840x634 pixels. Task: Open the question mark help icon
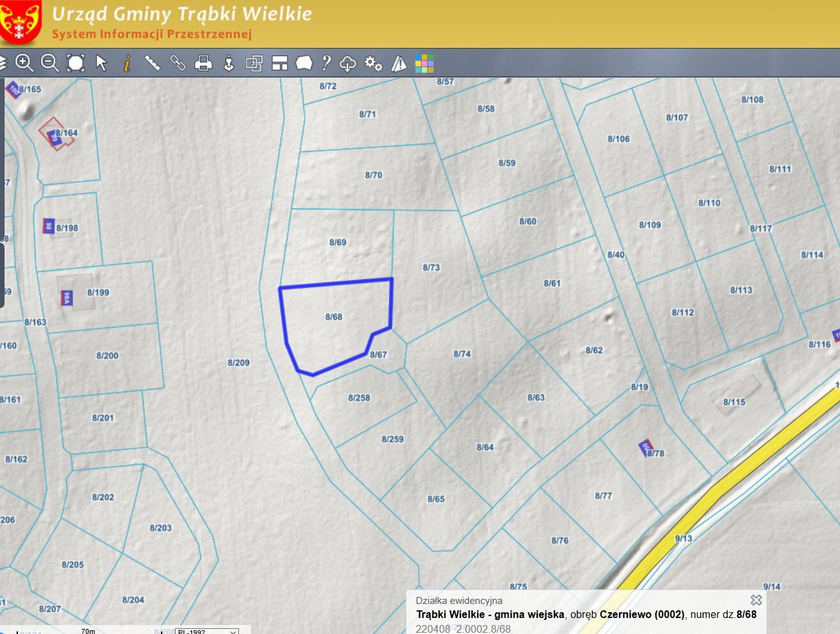[326, 63]
